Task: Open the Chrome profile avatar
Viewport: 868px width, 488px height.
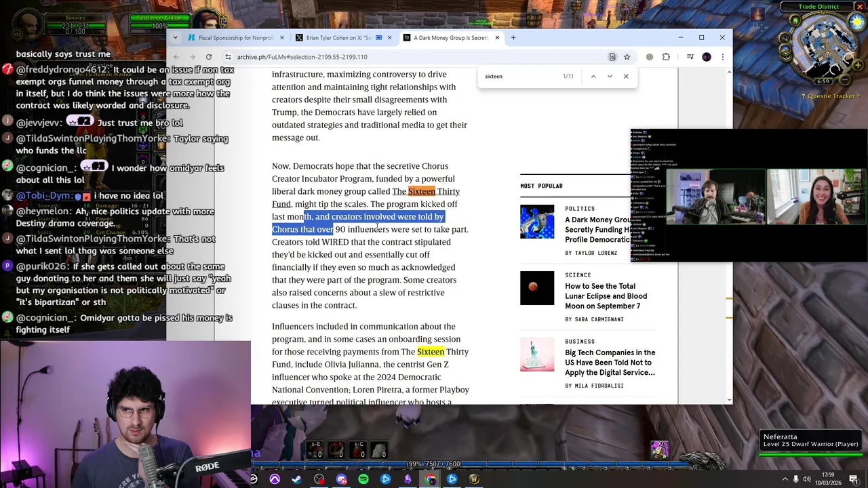Action: tap(707, 57)
